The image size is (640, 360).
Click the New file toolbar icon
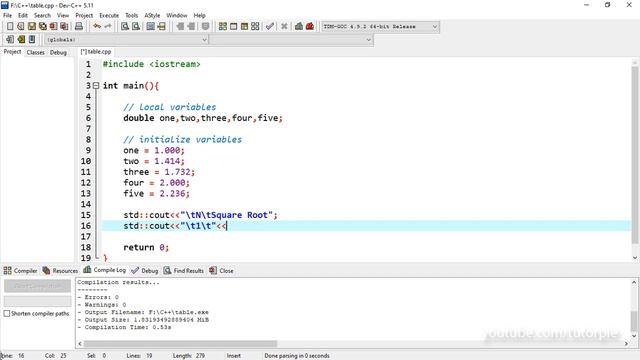click(x=10, y=27)
